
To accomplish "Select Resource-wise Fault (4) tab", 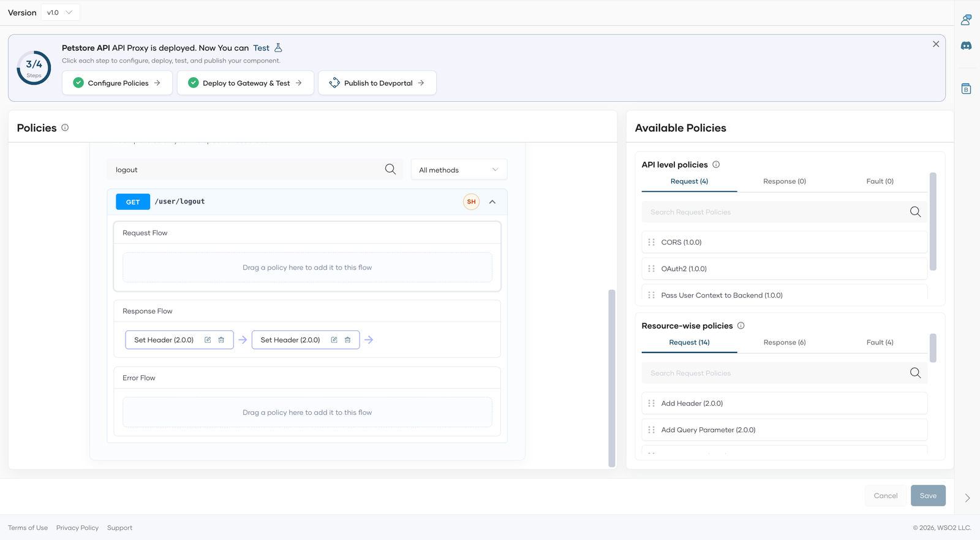I will 880,343.
